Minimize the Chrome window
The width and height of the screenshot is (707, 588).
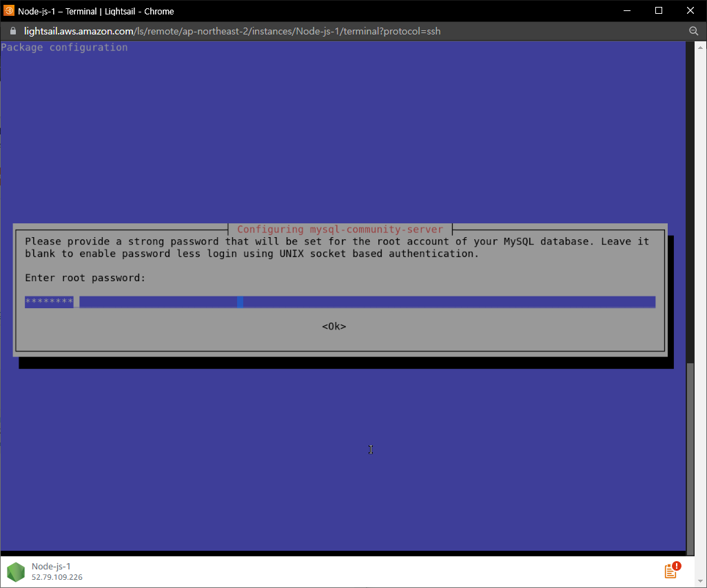tap(627, 10)
